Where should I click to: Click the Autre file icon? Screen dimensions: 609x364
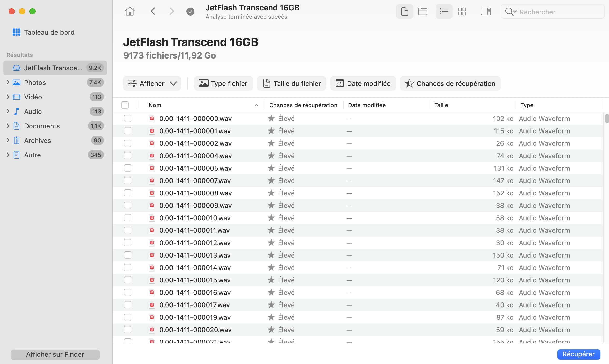coord(16,155)
